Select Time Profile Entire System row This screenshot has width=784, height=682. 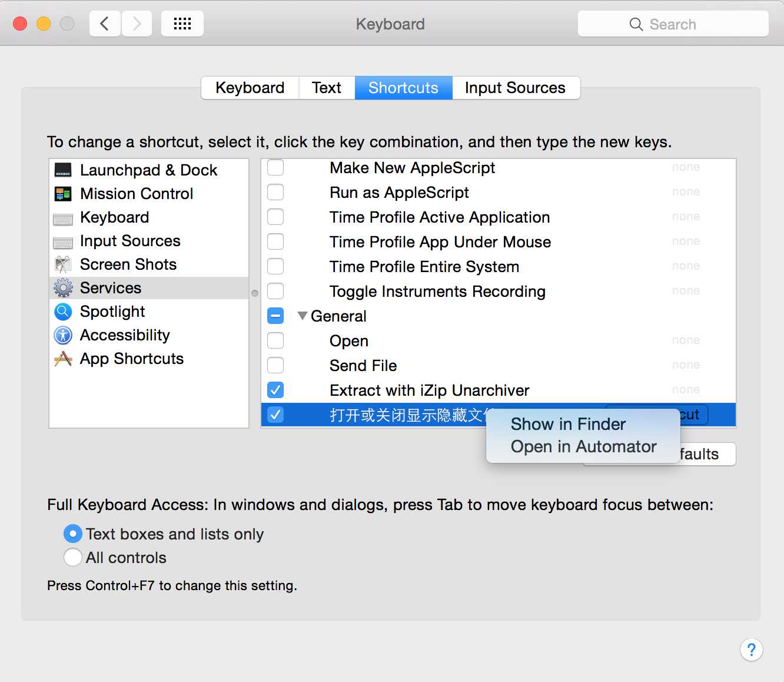(498, 266)
